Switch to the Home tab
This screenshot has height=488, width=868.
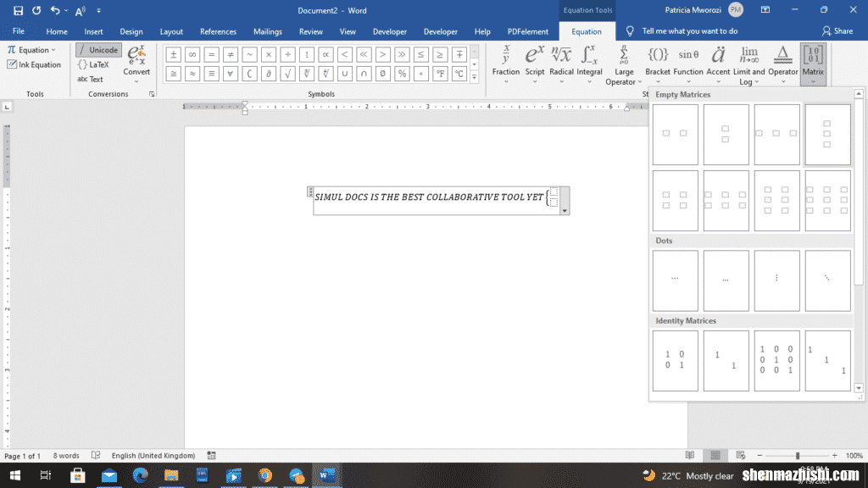[57, 31]
